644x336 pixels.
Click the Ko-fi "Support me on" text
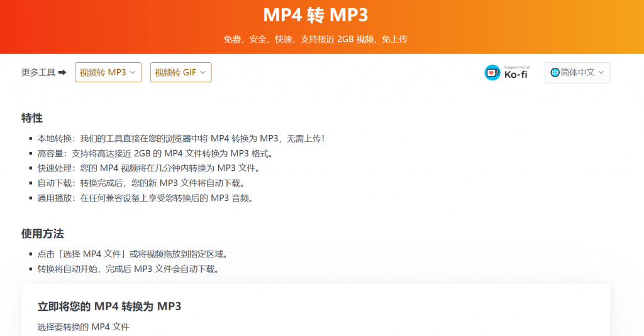click(x=517, y=67)
